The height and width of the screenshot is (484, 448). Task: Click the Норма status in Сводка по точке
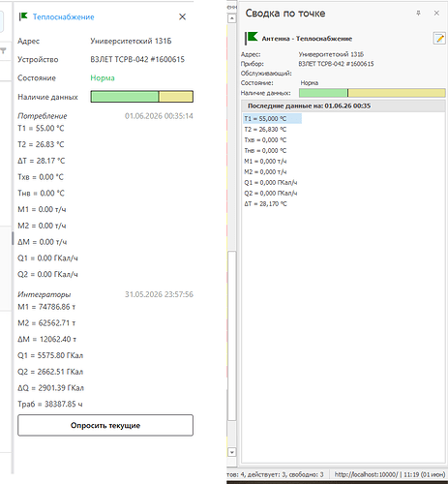coord(310,83)
